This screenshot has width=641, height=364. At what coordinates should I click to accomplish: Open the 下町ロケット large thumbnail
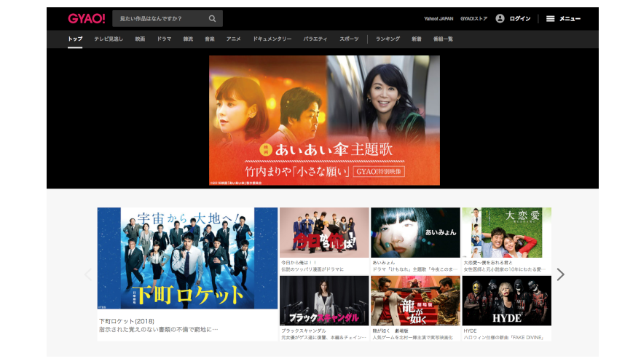(x=187, y=258)
